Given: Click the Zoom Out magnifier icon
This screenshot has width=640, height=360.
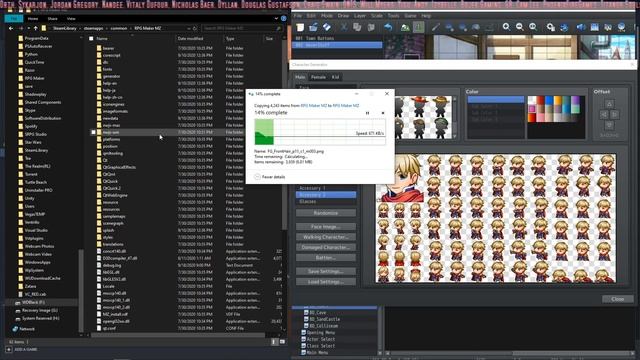Looking at the screenshot, I should click(x=520, y=27).
